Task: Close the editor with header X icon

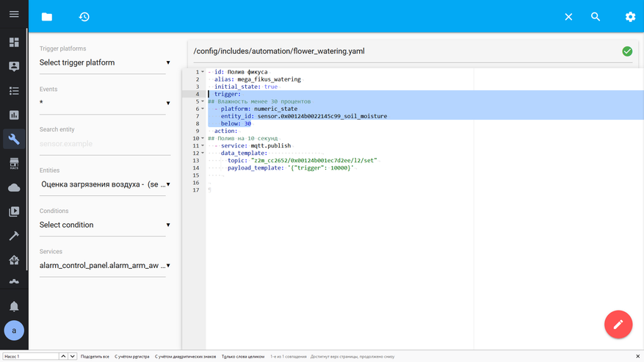Action: tap(568, 16)
